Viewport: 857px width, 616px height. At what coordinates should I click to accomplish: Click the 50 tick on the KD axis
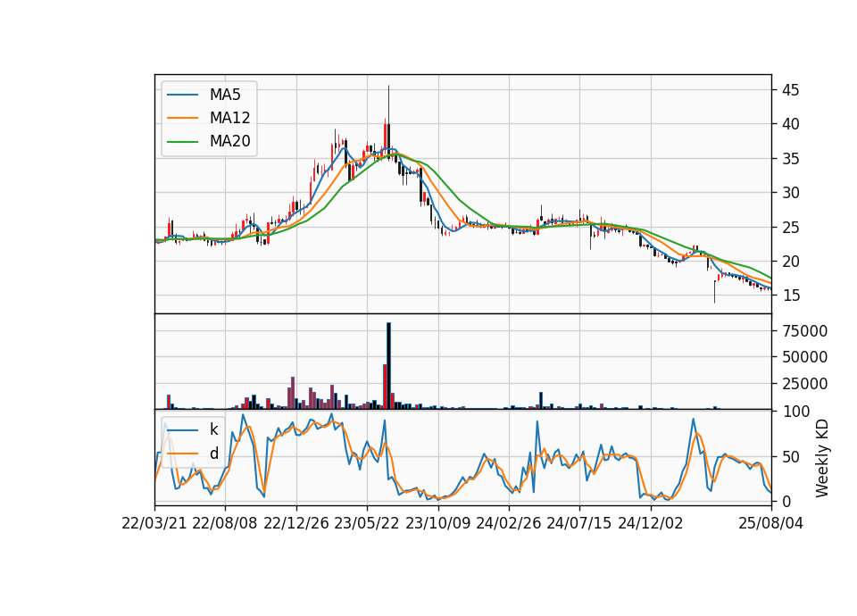point(790,457)
